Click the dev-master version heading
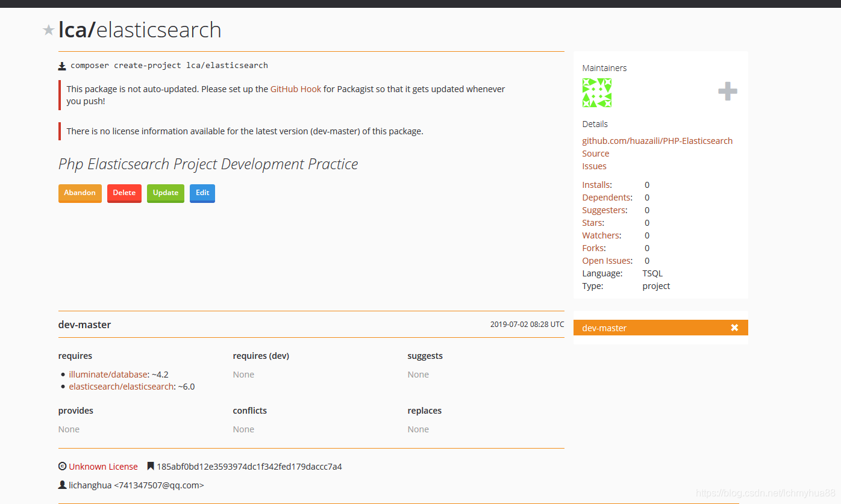This screenshot has height=504, width=841. coord(84,325)
